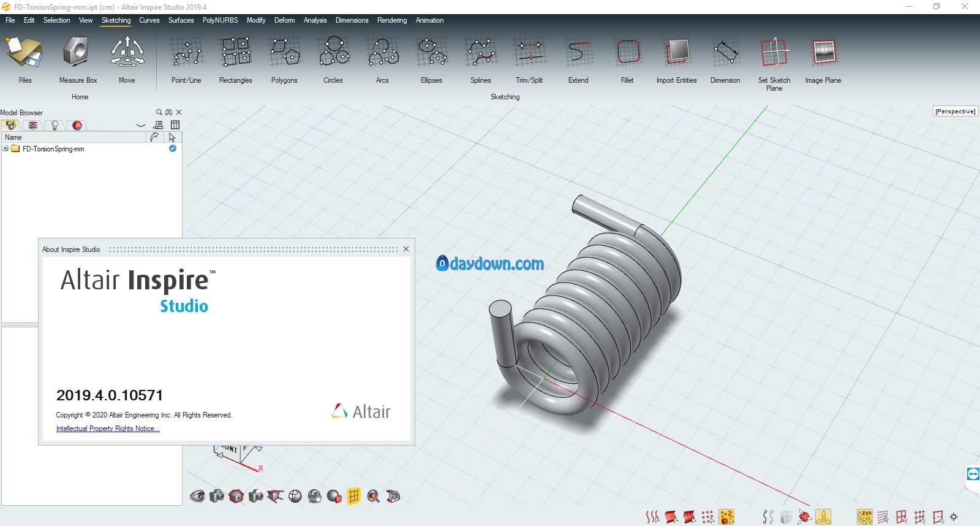Click the magnifier zoom-to-object icon
The height and width of the screenshot is (526, 980).
coord(374,497)
